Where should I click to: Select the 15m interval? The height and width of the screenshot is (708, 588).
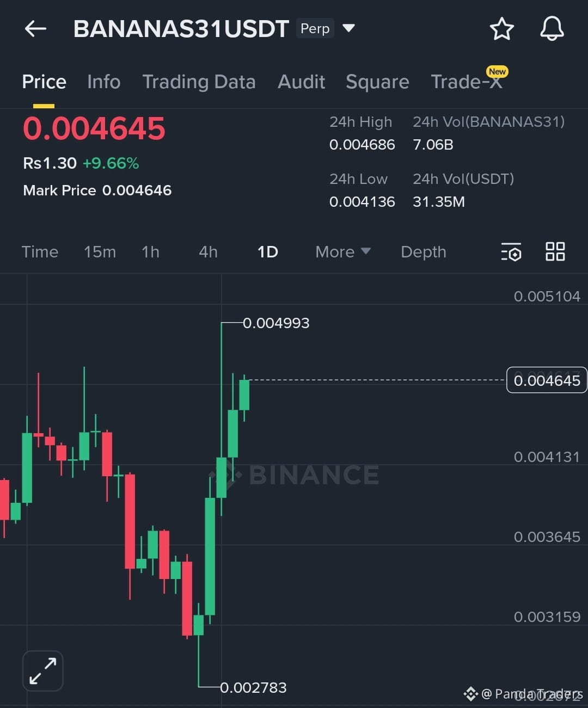pyautogui.click(x=100, y=252)
